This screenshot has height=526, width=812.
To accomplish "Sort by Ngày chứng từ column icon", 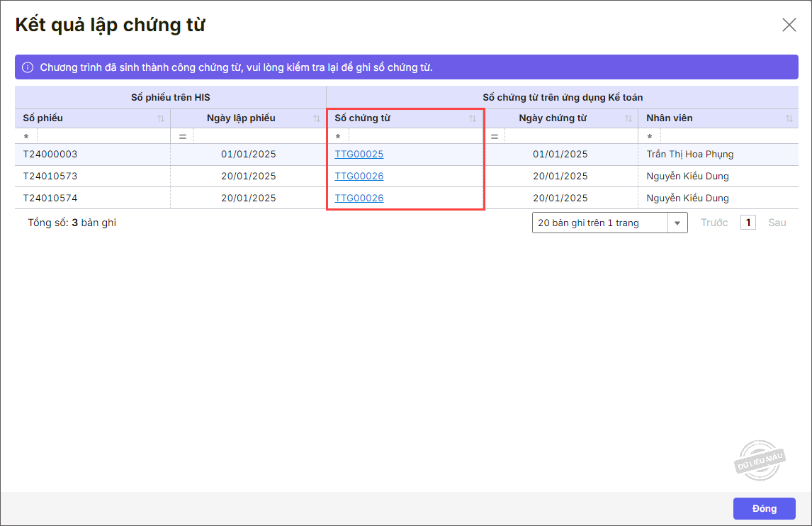I will click(628, 118).
